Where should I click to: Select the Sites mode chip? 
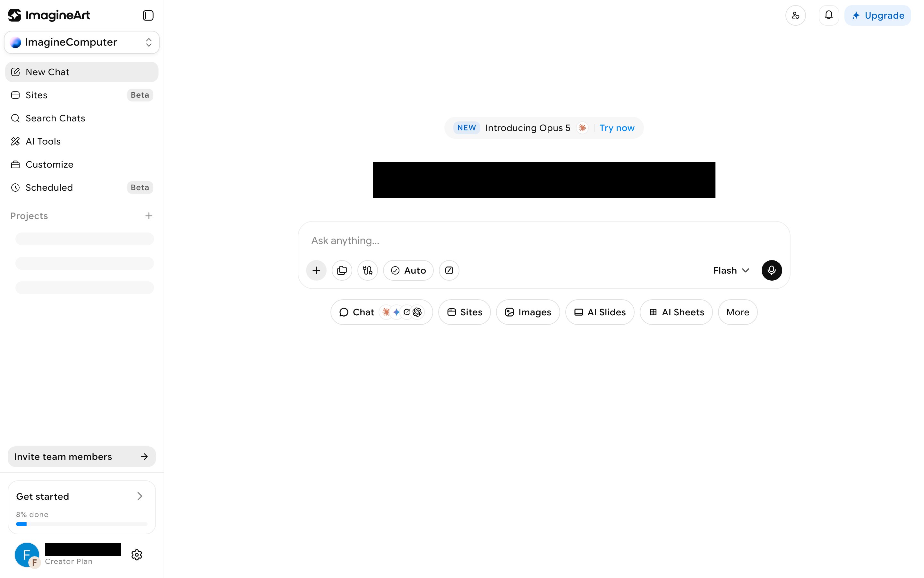pyautogui.click(x=464, y=312)
